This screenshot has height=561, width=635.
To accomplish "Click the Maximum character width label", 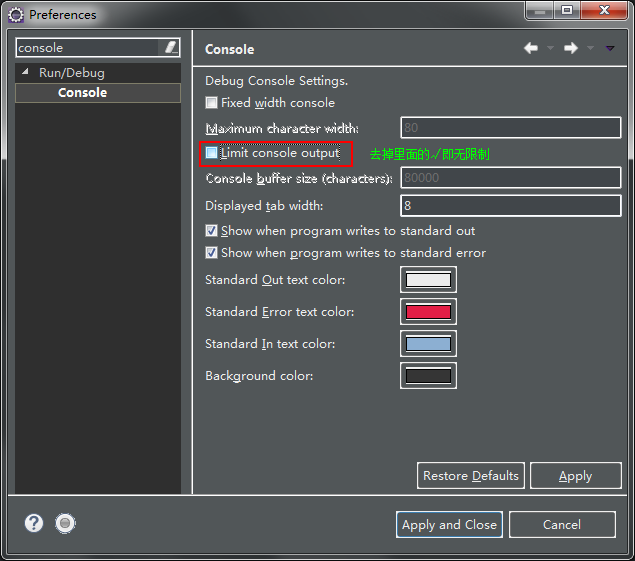I will (x=282, y=128).
